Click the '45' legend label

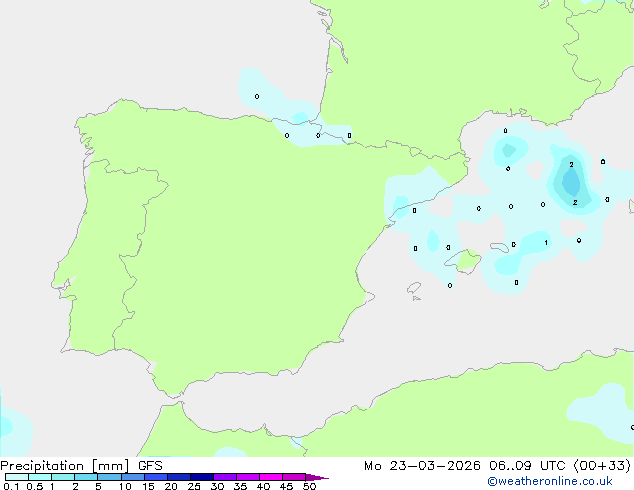click(x=286, y=486)
